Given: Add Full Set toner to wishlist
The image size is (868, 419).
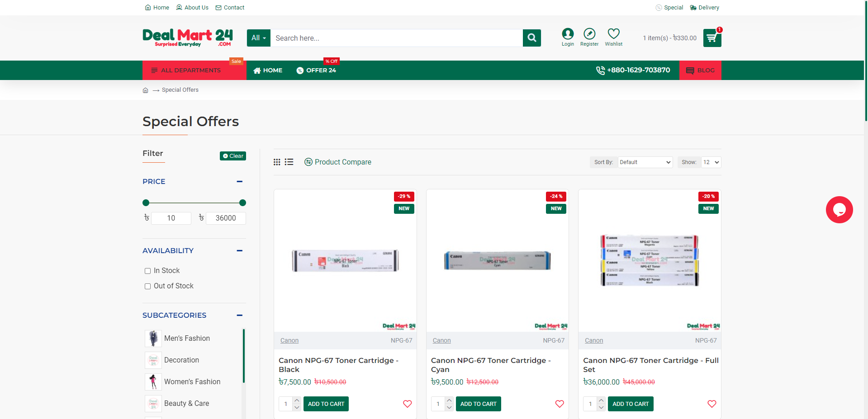Looking at the screenshot, I should 711,404.
